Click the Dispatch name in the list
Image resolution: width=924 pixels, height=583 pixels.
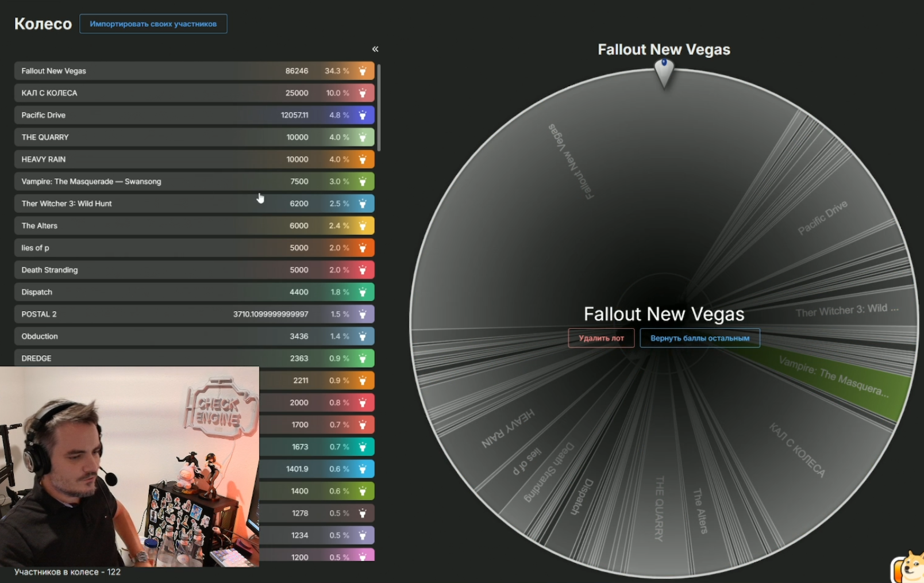coord(37,292)
